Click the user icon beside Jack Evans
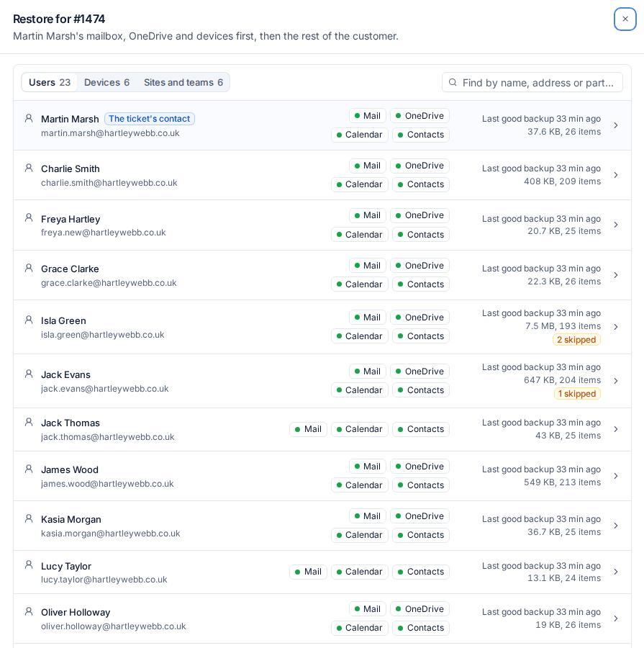 pos(29,374)
